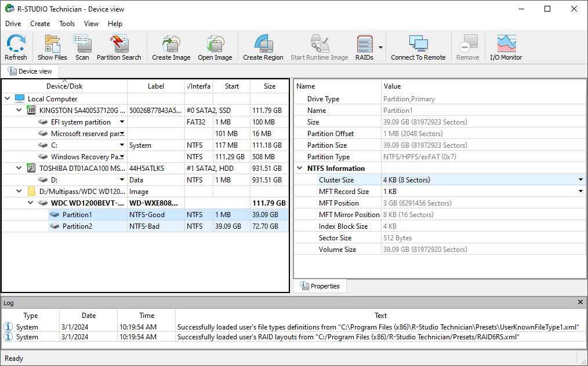Select the Partition2 NTFS-Bad label cell
Viewport: 588px width, 366px height.
(x=156, y=226)
